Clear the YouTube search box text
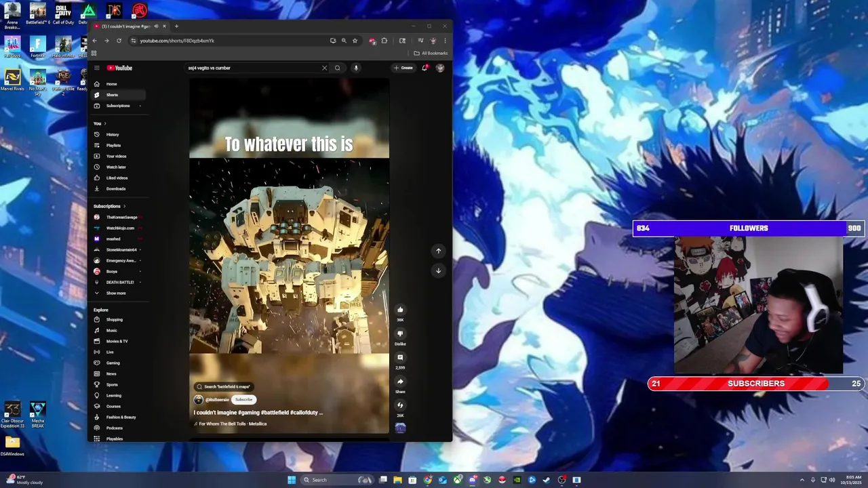Viewport: 868px width, 488px height. tap(324, 68)
